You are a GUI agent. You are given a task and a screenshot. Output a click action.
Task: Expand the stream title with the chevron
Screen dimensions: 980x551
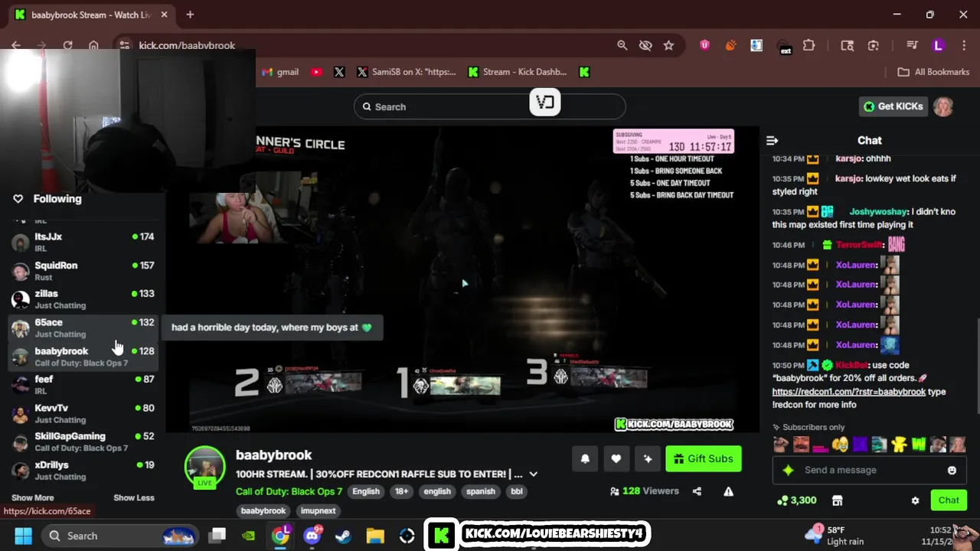coord(534,474)
